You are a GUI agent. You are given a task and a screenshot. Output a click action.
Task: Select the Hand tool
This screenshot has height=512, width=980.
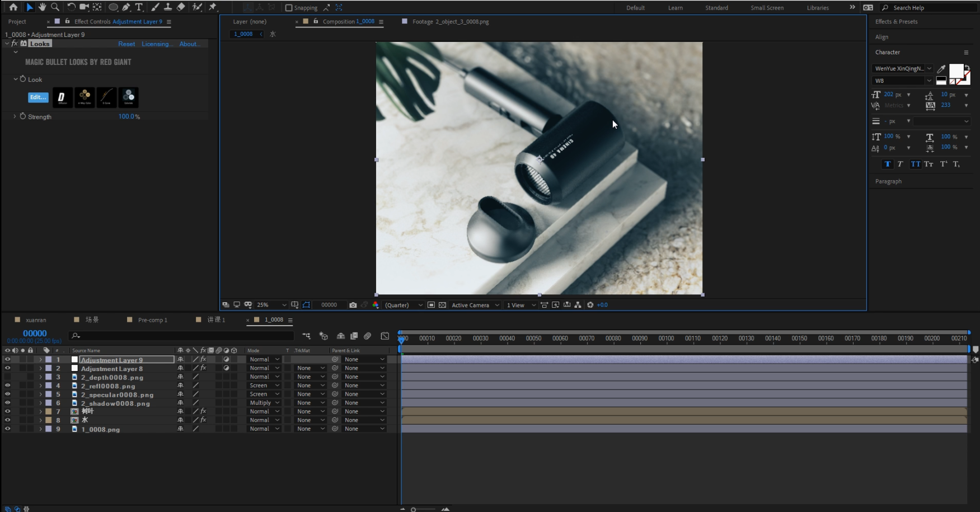click(x=42, y=7)
